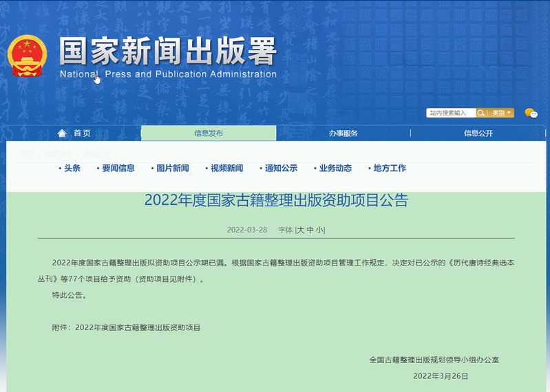Go to the 办事服务 tab

point(343,133)
